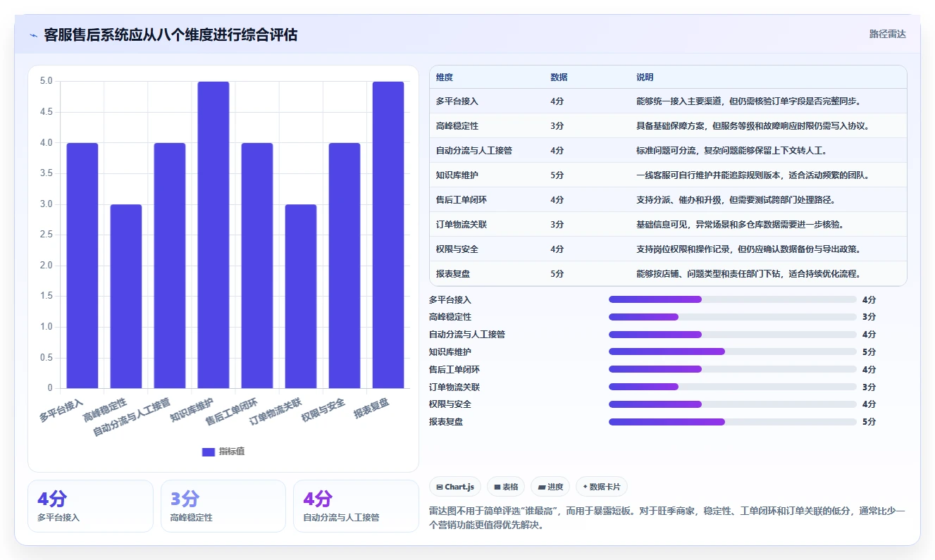Image resolution: width=935 pixels, height=560 pixels.
Task: Click the 指标值 legend text under the chart
Action: point(232,452)
